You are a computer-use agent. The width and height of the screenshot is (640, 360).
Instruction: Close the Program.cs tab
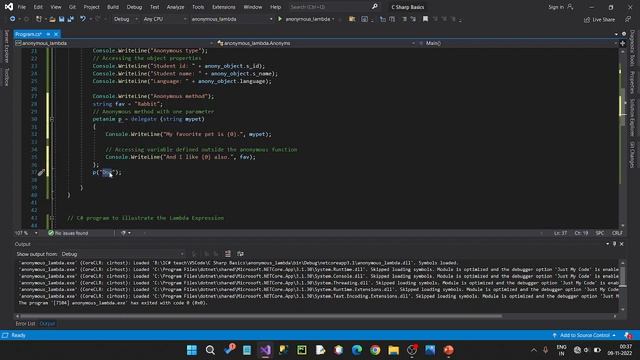click(56, 34)
